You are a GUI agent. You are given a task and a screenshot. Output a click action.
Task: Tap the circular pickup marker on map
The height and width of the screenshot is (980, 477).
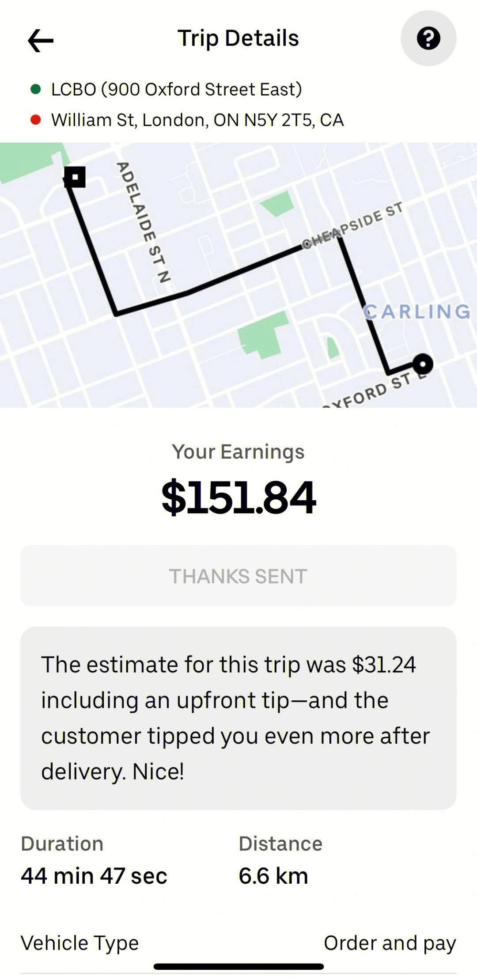(423, 365)
